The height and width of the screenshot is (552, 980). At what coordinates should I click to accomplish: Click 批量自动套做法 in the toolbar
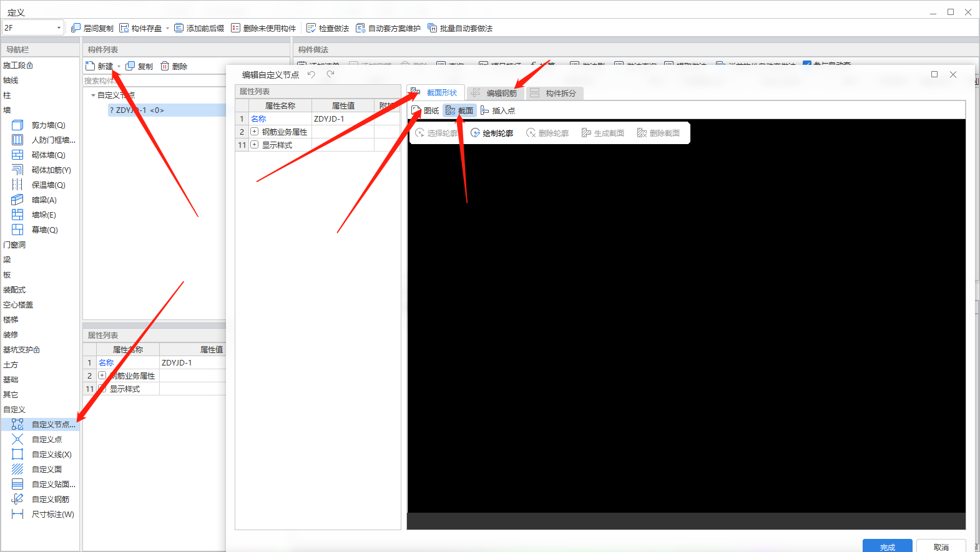tap(460, 28)
